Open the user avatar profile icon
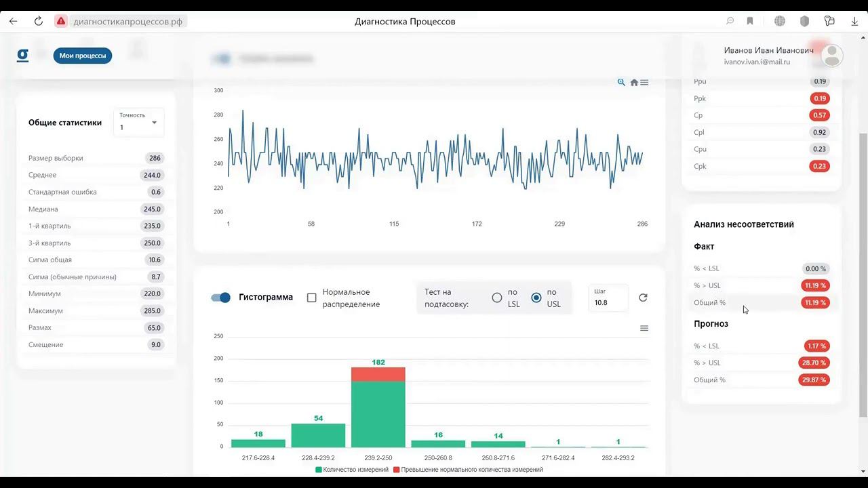 point(832,56)
